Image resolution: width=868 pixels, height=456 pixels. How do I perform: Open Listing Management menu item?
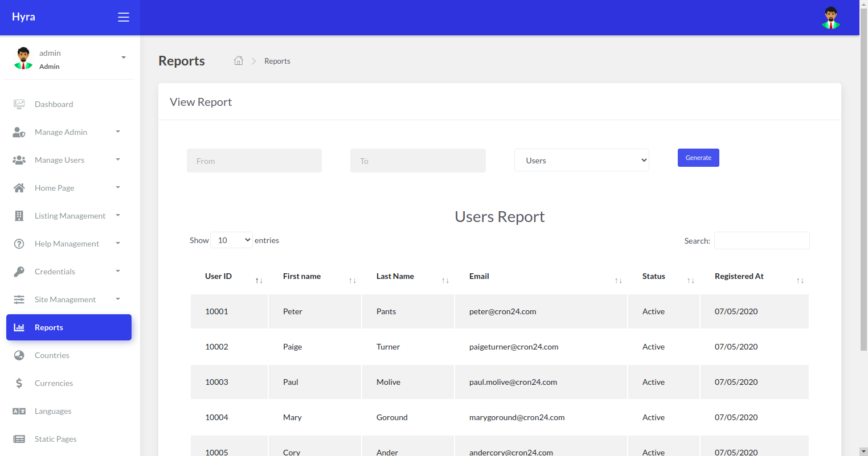(x=69, y=216)
